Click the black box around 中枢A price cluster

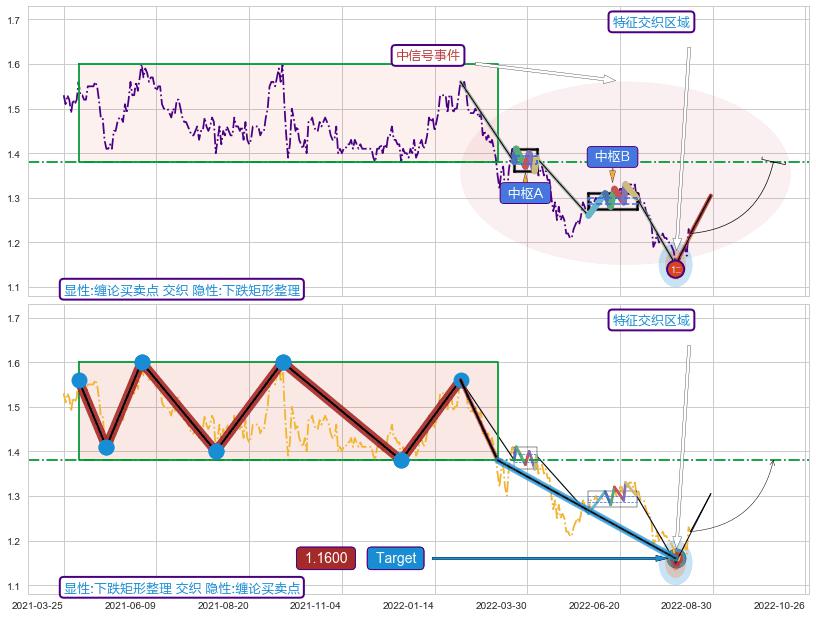pyautogui.click(x=525, y=159)
